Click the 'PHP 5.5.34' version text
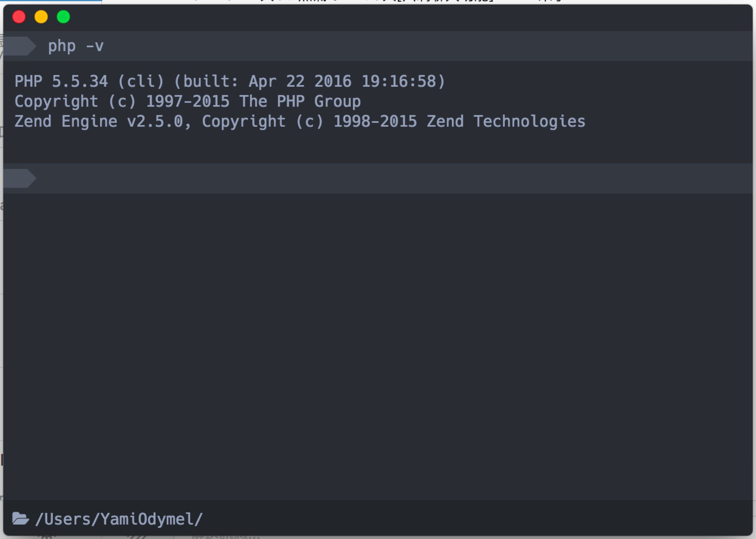 (x=61, y=81)
